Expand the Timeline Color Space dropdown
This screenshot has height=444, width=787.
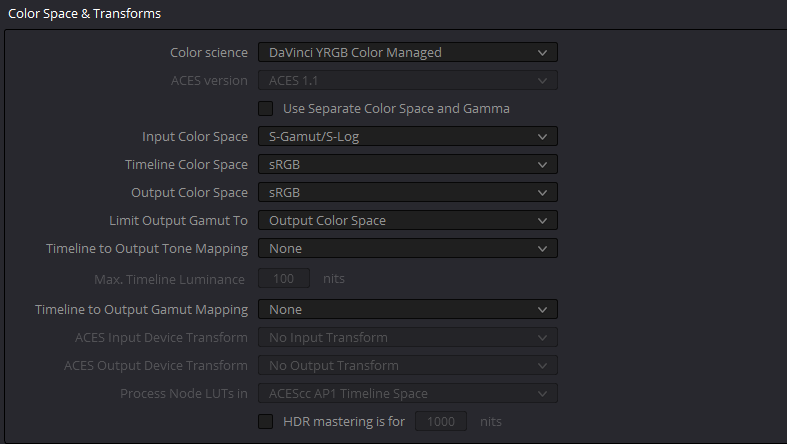[x=408, y=165]
